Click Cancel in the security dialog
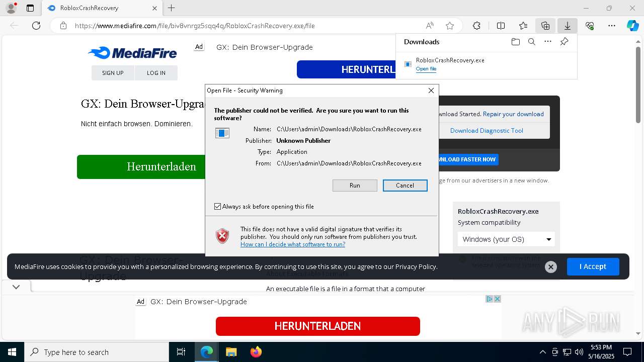The image size is (644, 362). pyautogui.click(x=405, y=186)
